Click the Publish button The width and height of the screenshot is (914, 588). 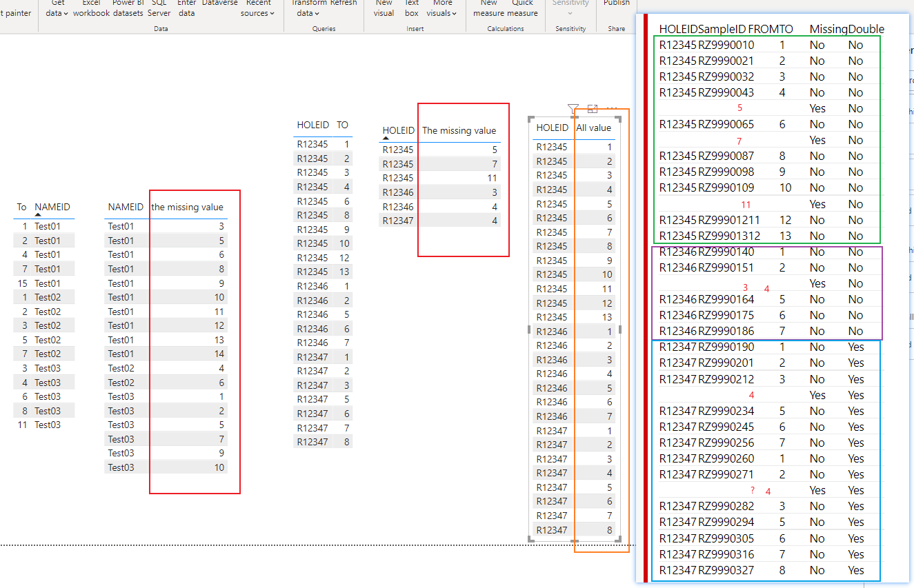click(x=616, y=4)
